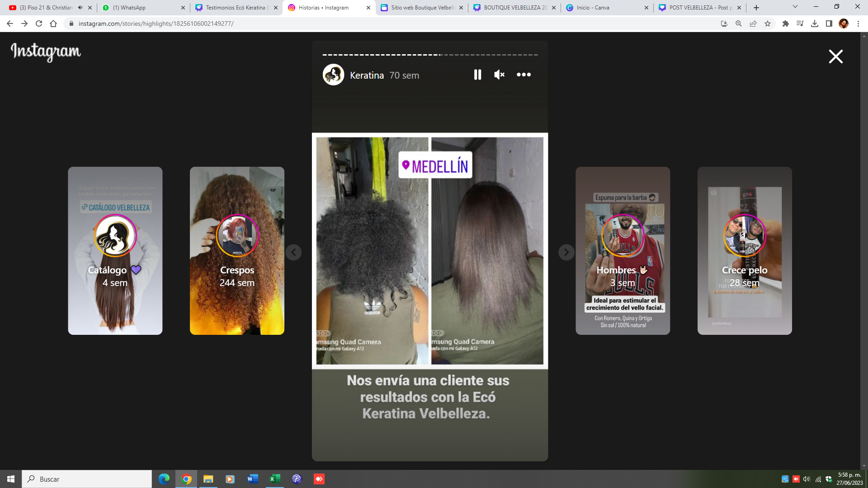Open the Keratina highlight profile picture
Viewport: 868px width, 488px height.
coord(333,75)
